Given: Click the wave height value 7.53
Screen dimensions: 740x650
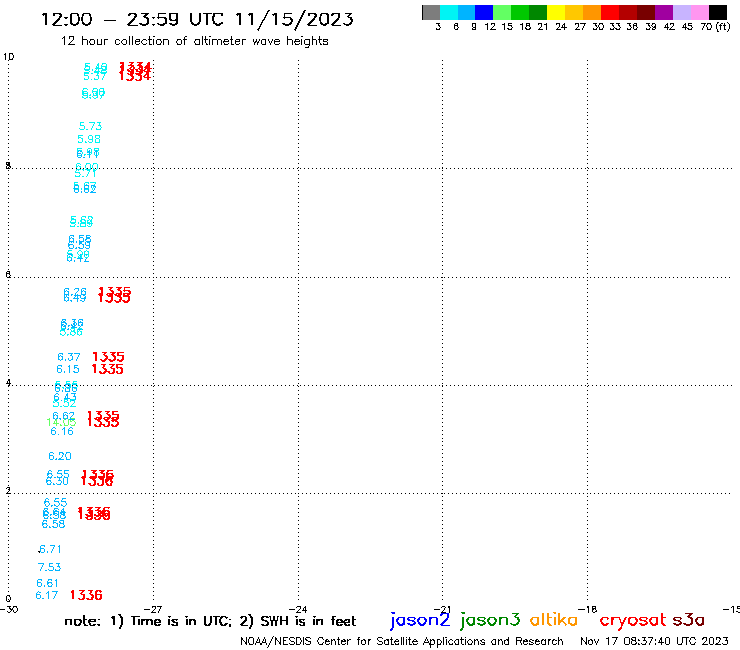Looking at the screenshot, I should pyautogui.click(x=50, y=567).
